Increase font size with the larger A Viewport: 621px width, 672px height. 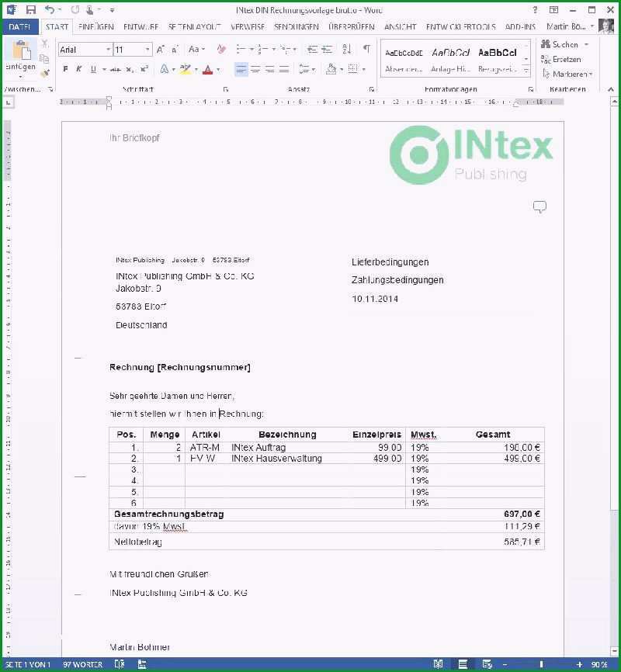pyautogui.click(x=160, y=50)
